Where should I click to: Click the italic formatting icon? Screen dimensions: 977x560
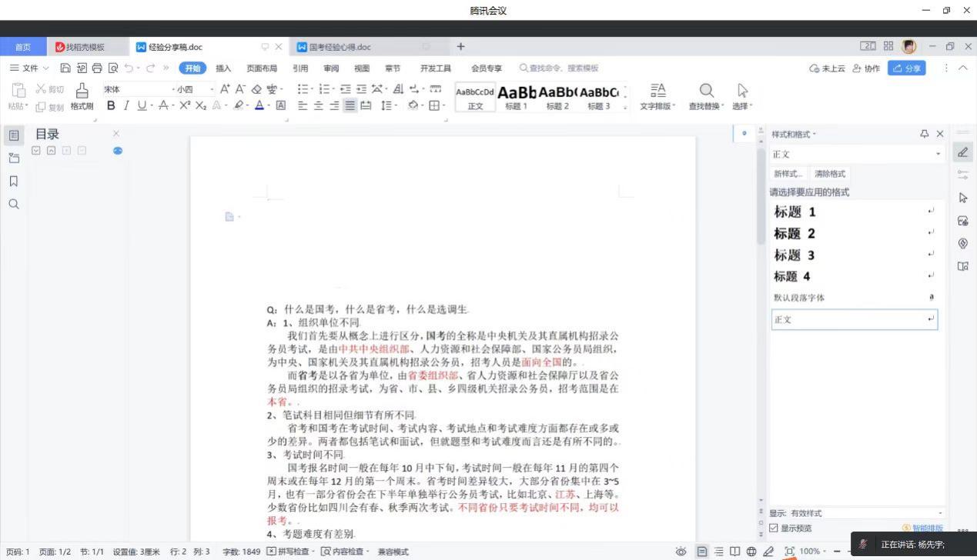click(x=126, y=106)
